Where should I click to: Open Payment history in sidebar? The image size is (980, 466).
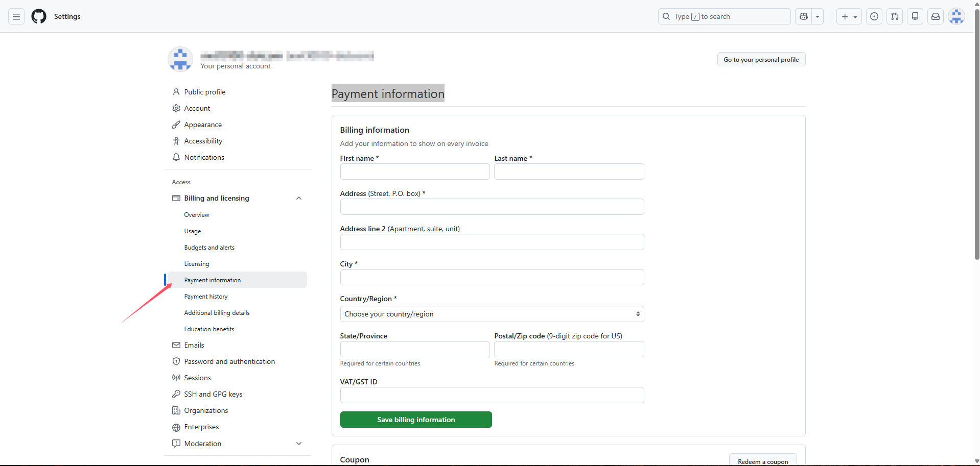206,297
